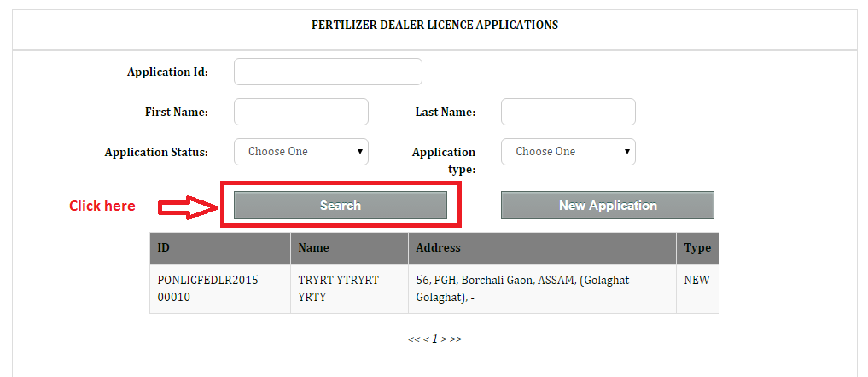Click the New Application button

point(607,206)
